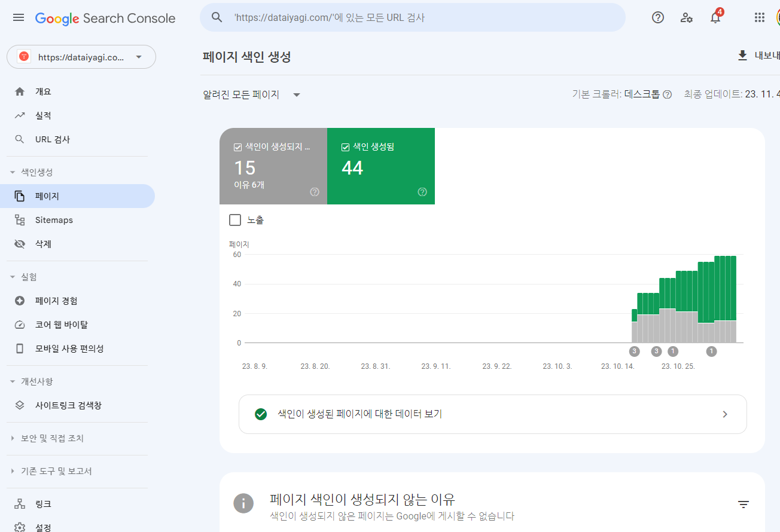Click the site favicon in property selector
The image size is (780, 532).
tap(24, 57)
